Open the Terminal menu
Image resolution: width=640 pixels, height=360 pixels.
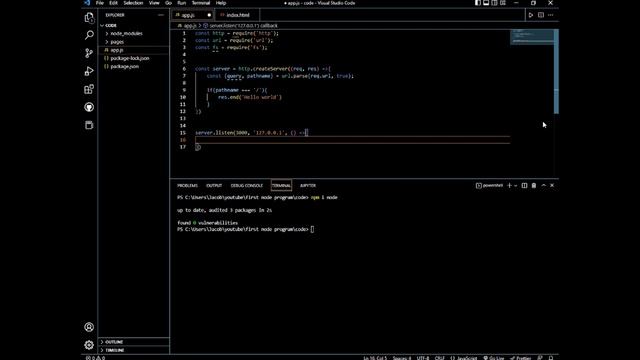tap(201, 3)
